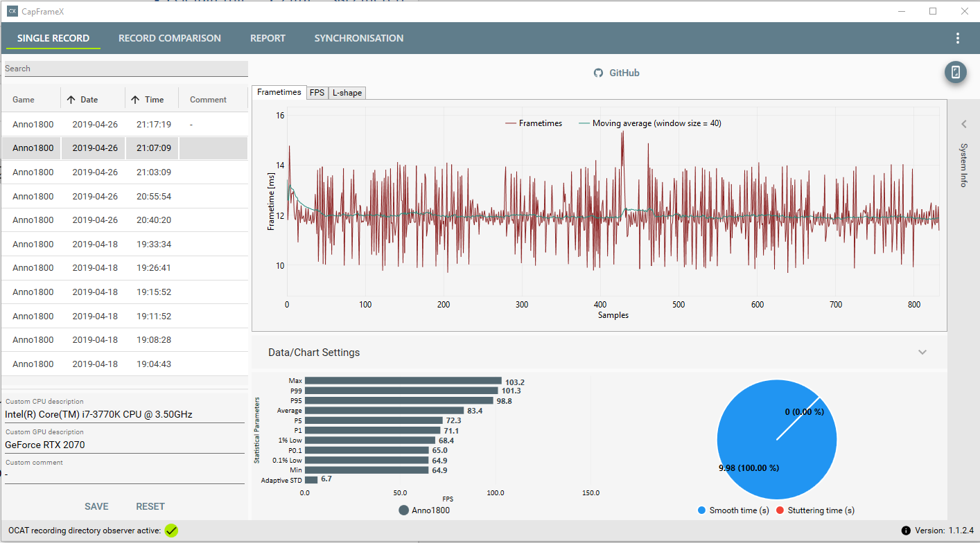Screen dimensions: 980x543
Task: Switch to the Record Comparison tab
Action: 170,38
